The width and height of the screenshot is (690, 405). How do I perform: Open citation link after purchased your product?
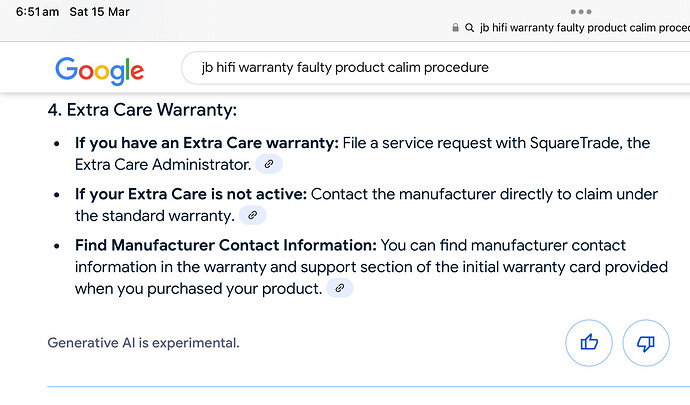coord(339,288)
